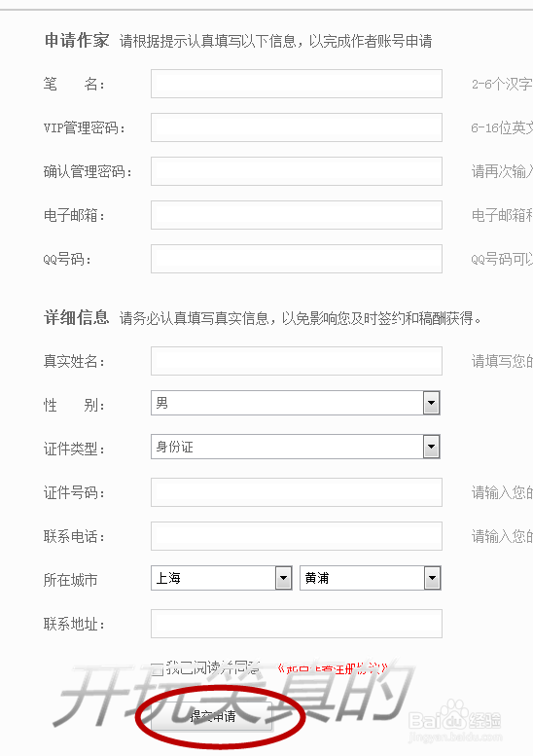Image resolution: width=533 pixels, height=756 pixels.
Task: Open the 性别 gender dropdown arrow
Action: pyautogui.click(x=431, y=403)
